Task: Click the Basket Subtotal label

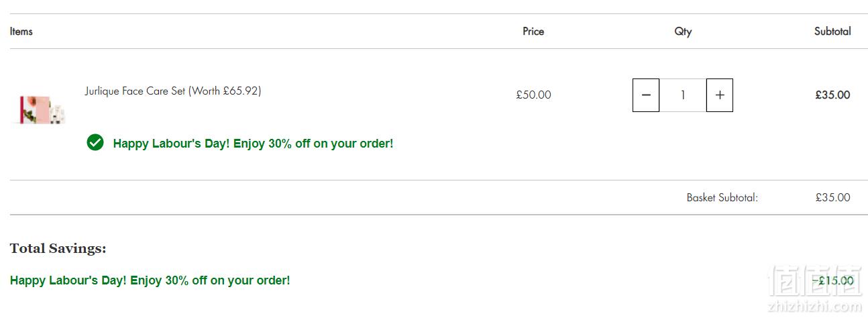Action: pyautogui.click(x=722, y=197)
